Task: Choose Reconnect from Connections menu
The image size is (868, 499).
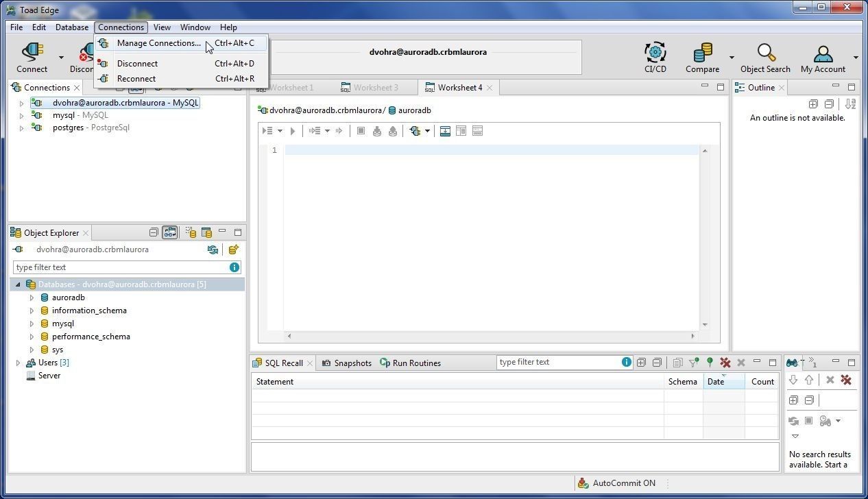Action: [181, 79]
